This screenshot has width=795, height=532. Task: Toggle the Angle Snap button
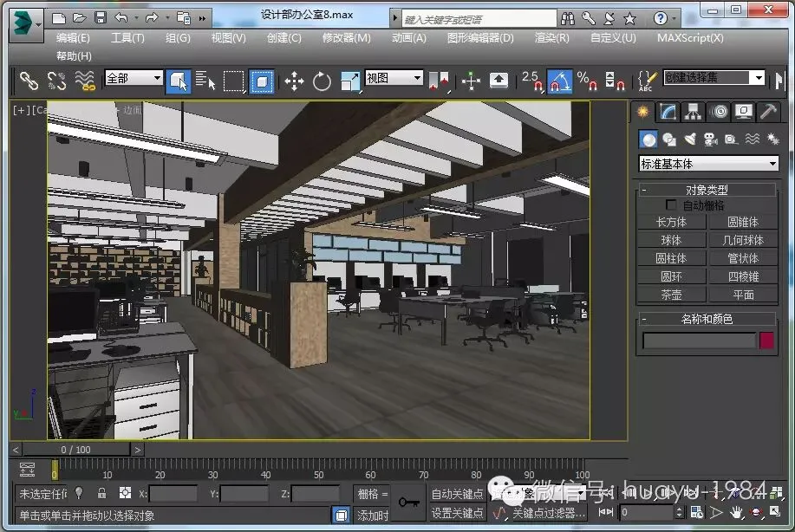point(559,81)
